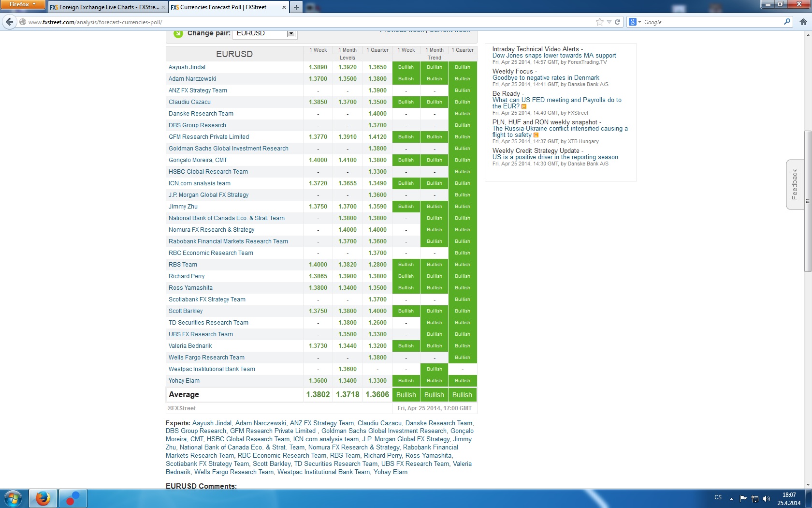Click the orange icon after 'the EUR?'
Viewport: 812px width, 508px height.
click(524, 106)
